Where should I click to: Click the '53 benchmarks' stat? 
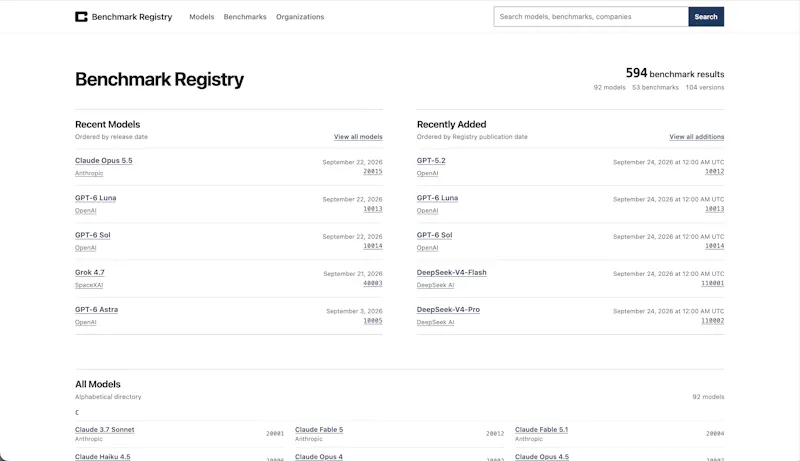coord(655,88)
